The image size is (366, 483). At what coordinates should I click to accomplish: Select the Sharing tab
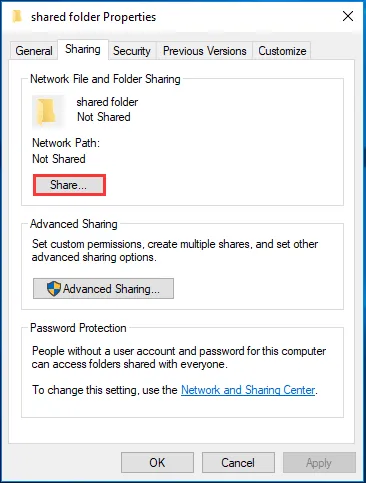tap(83, 49)
